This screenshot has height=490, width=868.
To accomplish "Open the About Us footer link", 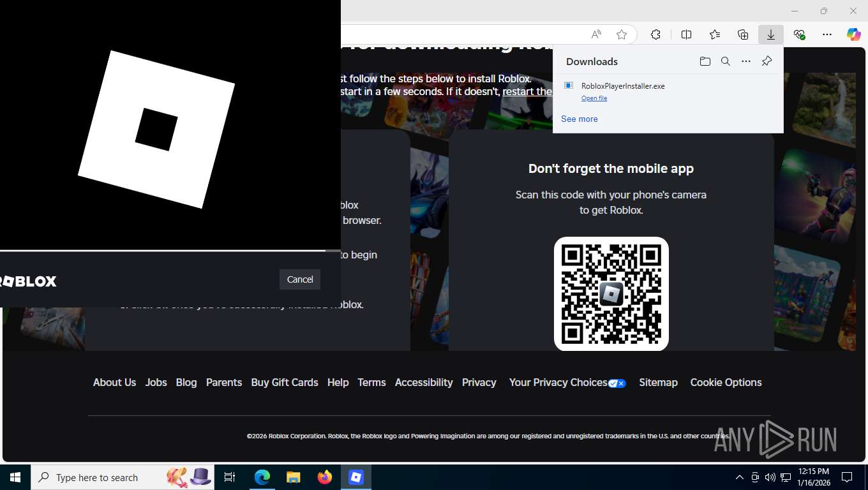I will click(x=114, y=383).
